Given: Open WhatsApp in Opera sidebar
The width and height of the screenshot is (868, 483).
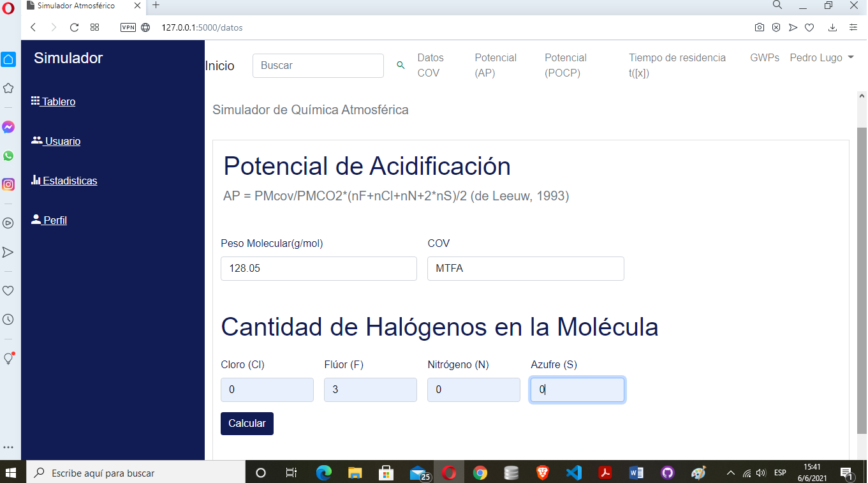Looking at the screenshot, I should click(x=8, y=156).
